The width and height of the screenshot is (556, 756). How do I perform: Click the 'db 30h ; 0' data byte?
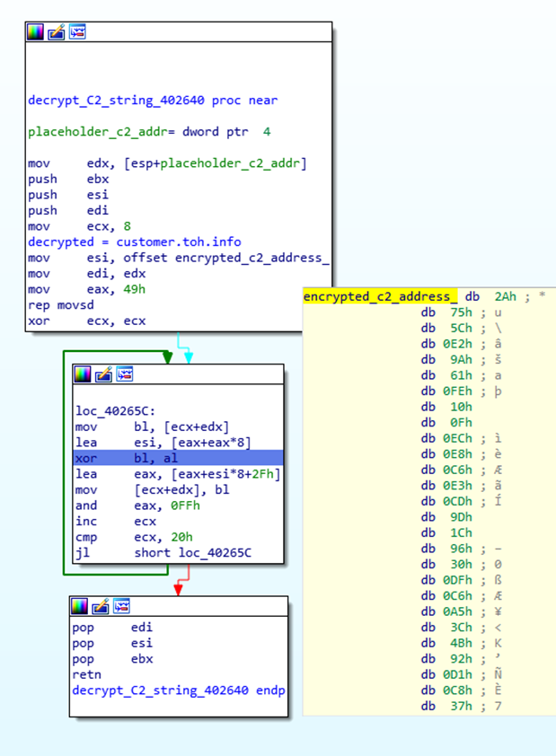click(461, 564)
